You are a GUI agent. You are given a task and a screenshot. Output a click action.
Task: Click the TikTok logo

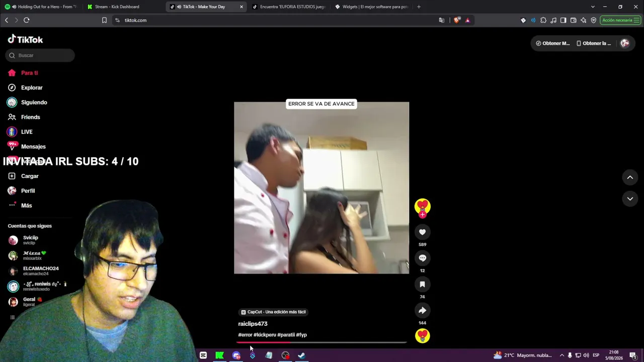(25, 39)
